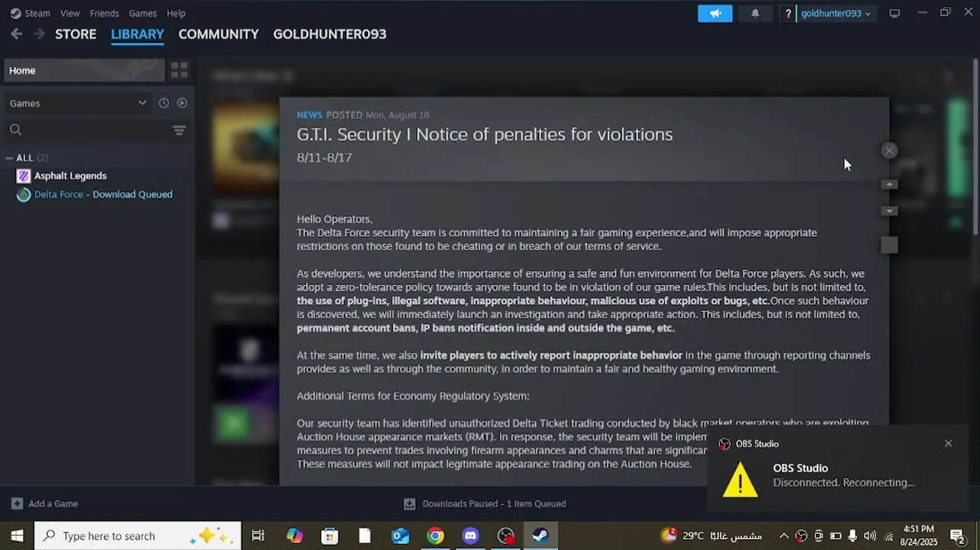This screenshot has width=980, height=550.
Task: Dismiss the OBS Studio notification
Action: 948,443
